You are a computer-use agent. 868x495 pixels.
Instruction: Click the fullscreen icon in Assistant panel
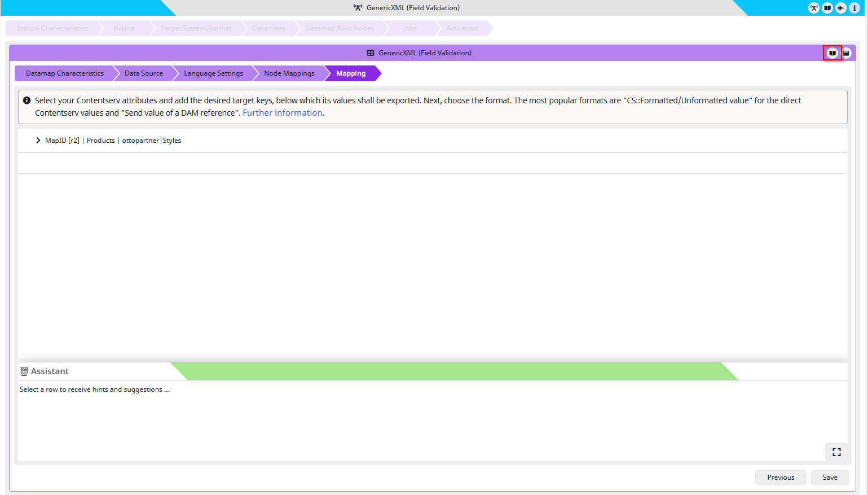pos(836,452)
